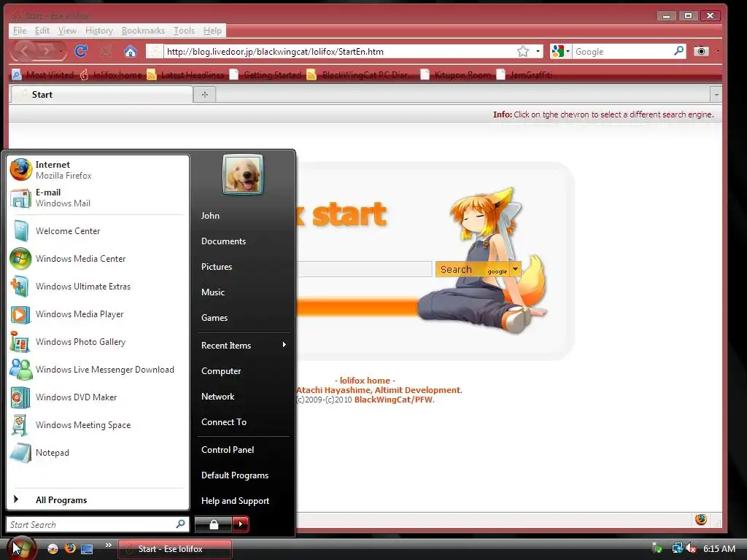
Task: Open Documents folder from Start menu
Action: coord(243,241)
